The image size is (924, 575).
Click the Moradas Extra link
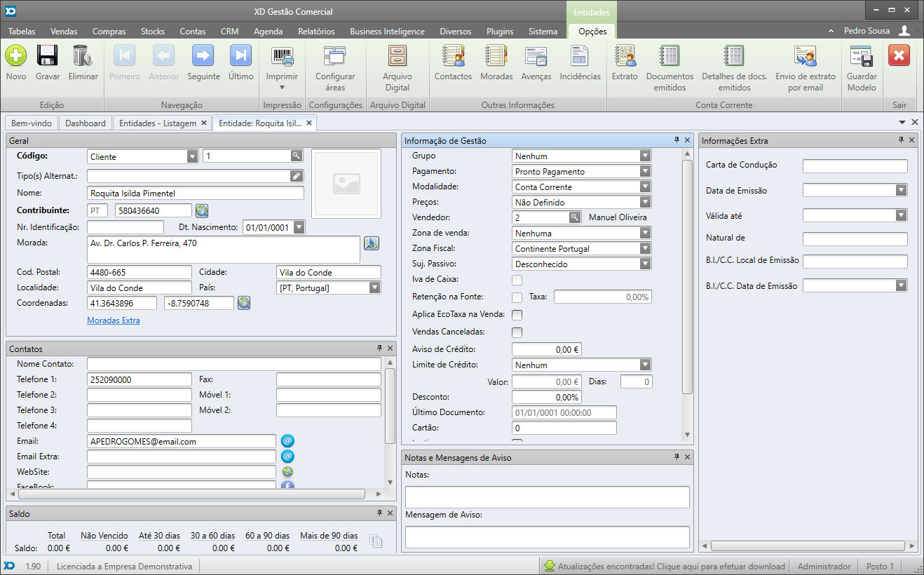point(114,320)
